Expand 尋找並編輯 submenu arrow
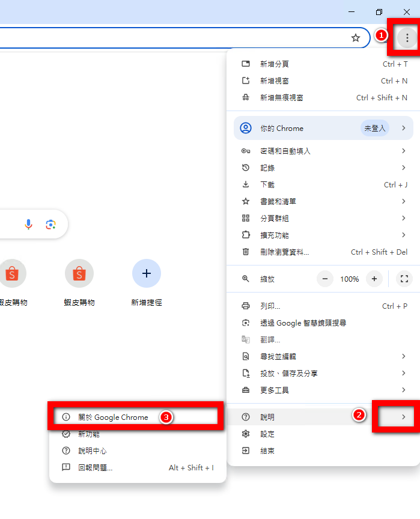 point(403,356)
